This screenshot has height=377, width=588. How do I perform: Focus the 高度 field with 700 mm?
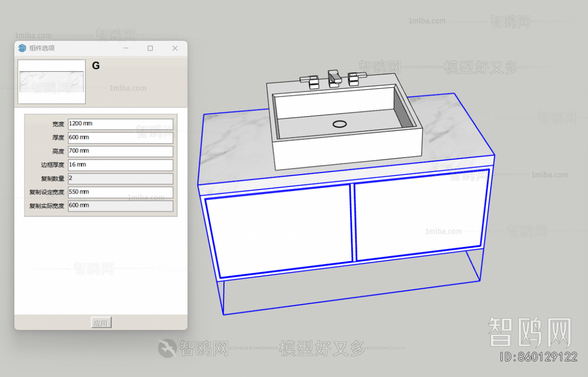(120, 151)
